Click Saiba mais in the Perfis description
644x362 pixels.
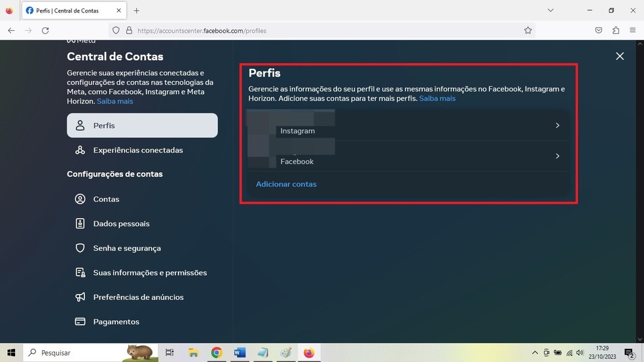pos(437,99)
